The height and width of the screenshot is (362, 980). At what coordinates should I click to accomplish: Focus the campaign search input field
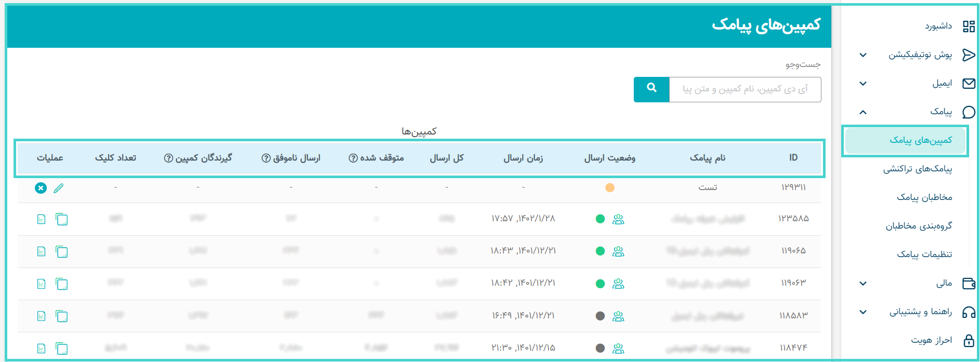pyautogui.click(x=745, y=89)
